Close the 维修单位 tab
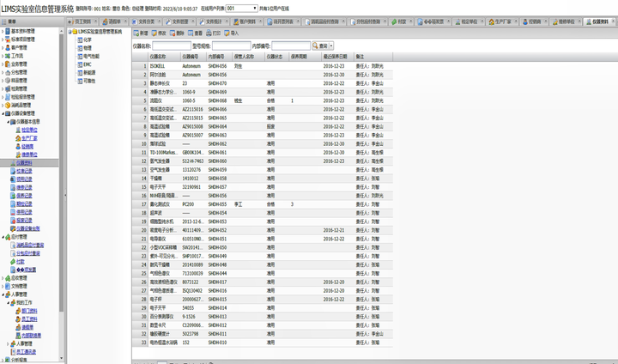Viewport: 618px width, 364px height. tap(579, 21)
